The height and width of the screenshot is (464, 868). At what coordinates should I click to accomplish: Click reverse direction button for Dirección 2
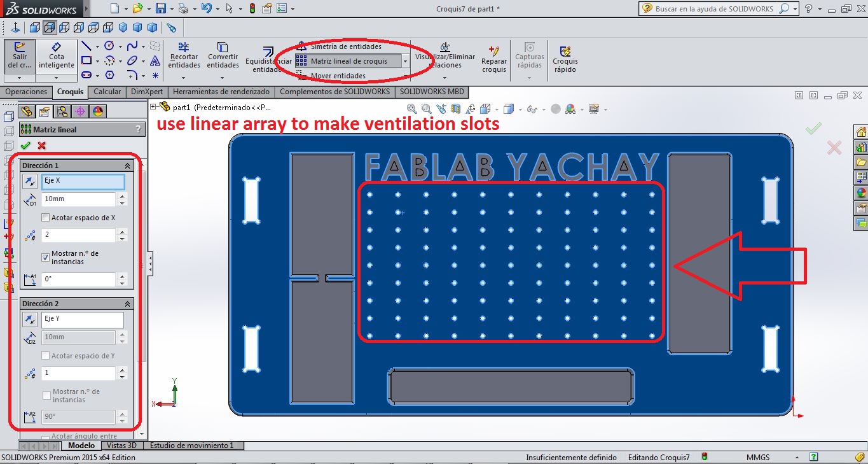(x=30, y=320)
